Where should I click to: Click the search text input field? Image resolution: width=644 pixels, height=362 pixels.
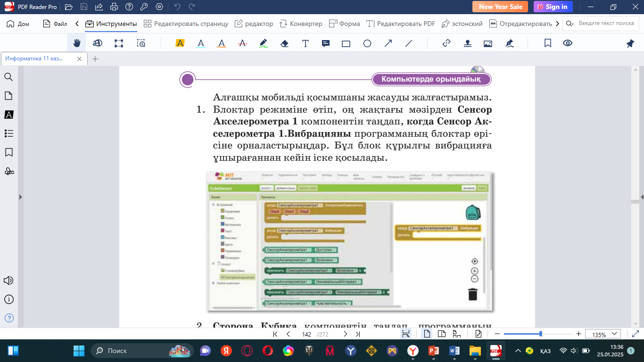[606, 24]
